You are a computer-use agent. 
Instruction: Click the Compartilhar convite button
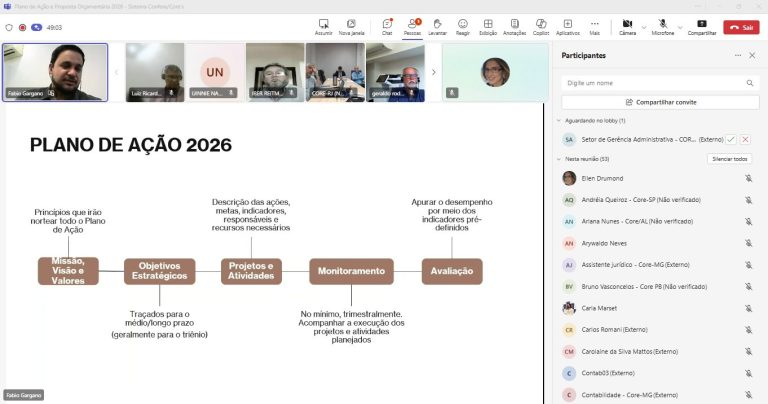(658, 102)
